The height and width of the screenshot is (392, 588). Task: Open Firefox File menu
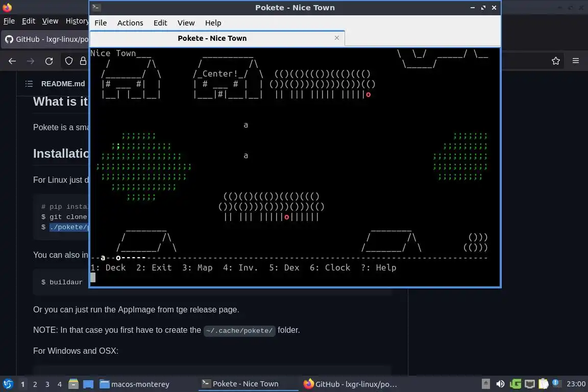click(x=9, y=21)
